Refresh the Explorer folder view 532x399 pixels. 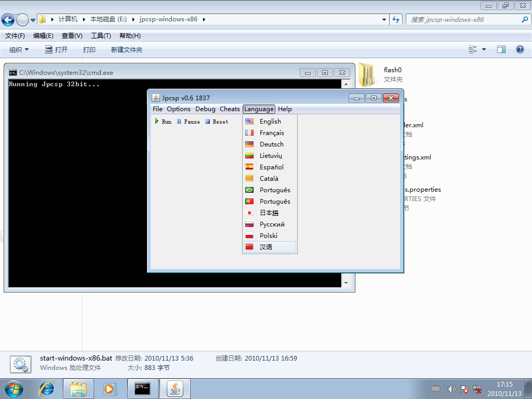(x=396, y=20)
